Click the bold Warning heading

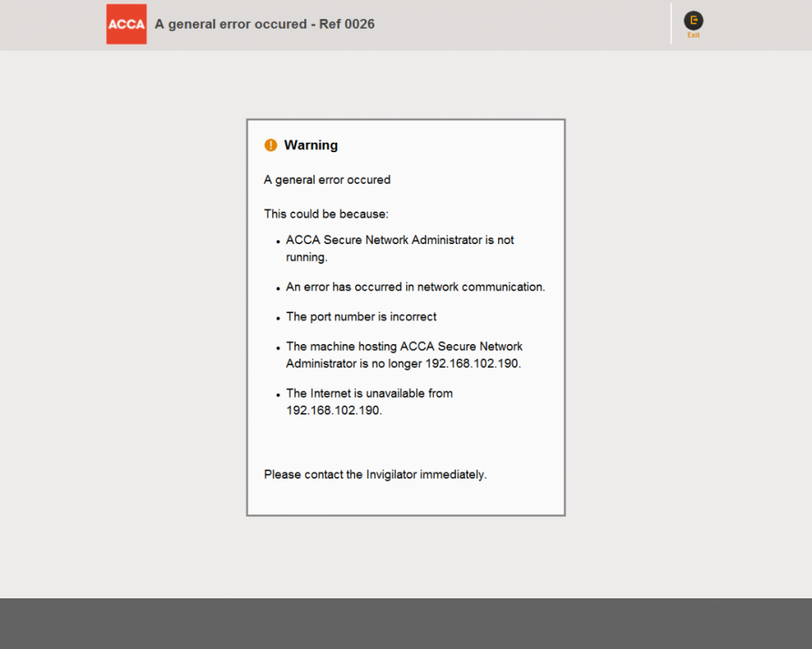(x=310, y=145)
